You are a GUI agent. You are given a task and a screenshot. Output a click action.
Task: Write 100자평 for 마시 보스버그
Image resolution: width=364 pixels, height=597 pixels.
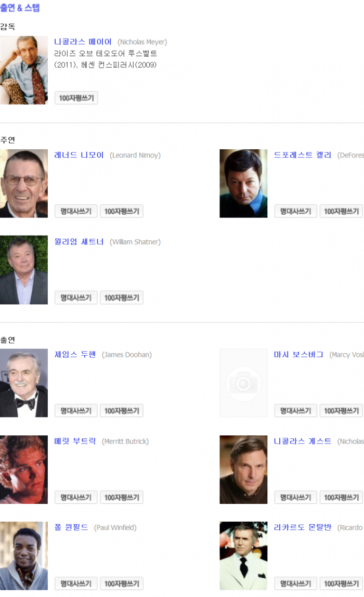[341, 410]
